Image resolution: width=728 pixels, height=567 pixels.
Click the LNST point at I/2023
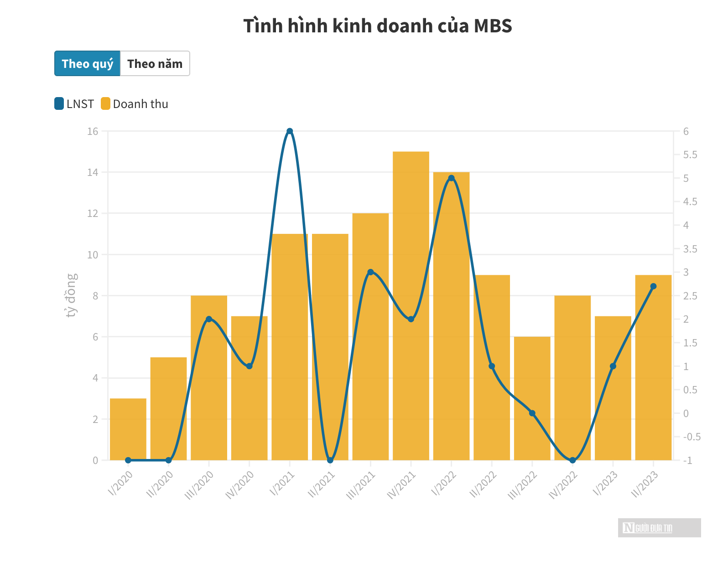click(613, 366)
